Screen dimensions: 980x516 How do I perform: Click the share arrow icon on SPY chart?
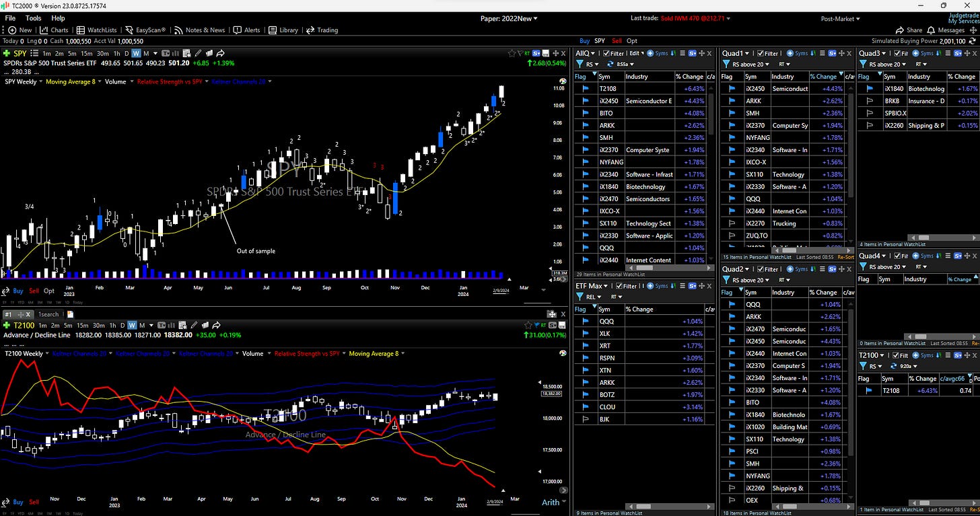(x=221, y=53)
